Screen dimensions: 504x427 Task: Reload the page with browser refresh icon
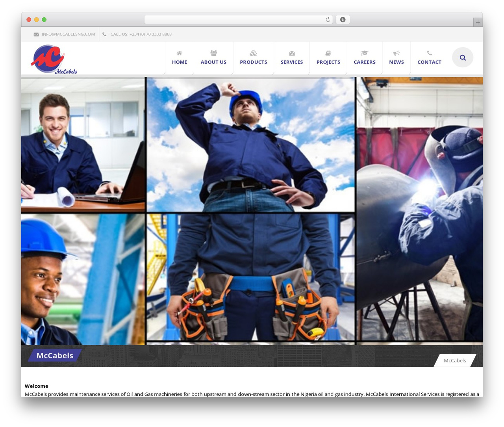click(x=328, y=20)
